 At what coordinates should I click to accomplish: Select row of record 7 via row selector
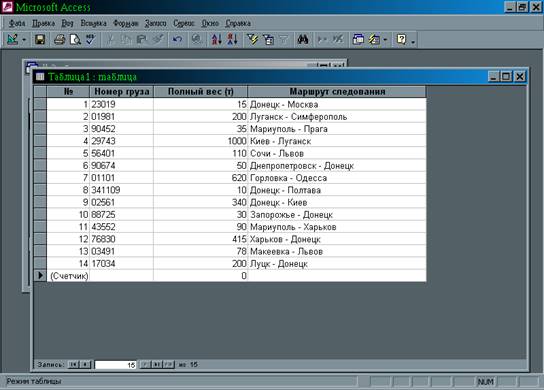tap(40, 178)
